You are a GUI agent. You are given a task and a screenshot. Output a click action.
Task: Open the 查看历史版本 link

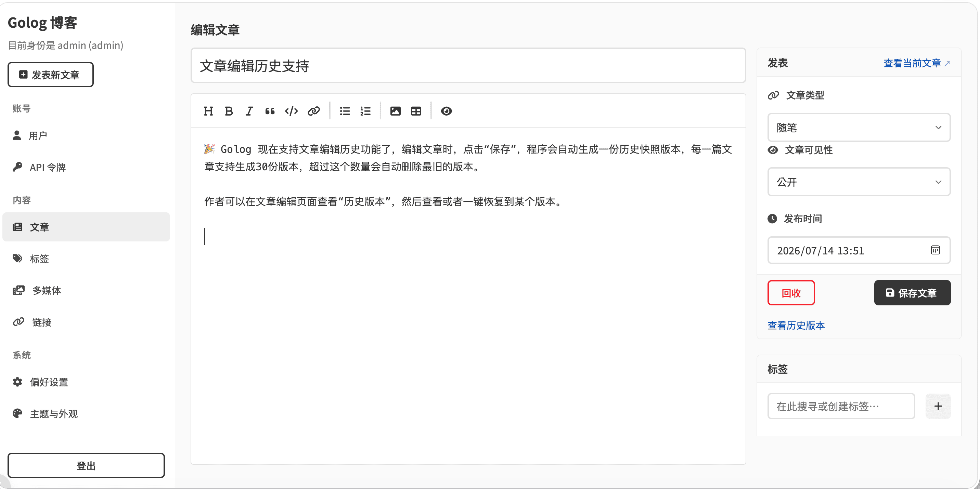796,326
